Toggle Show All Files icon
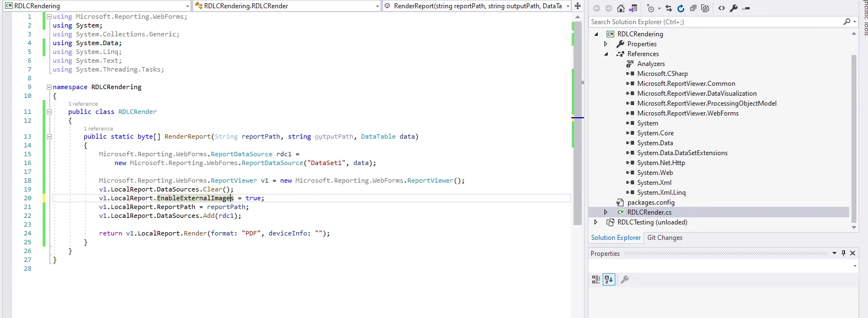The image size is (868, 318). 705,8
